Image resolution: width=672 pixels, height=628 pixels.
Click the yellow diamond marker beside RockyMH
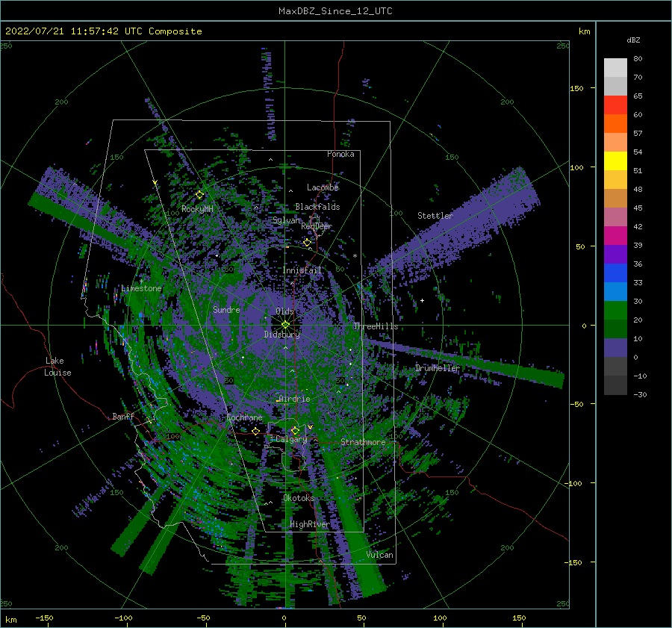click(x=199, y=195)
